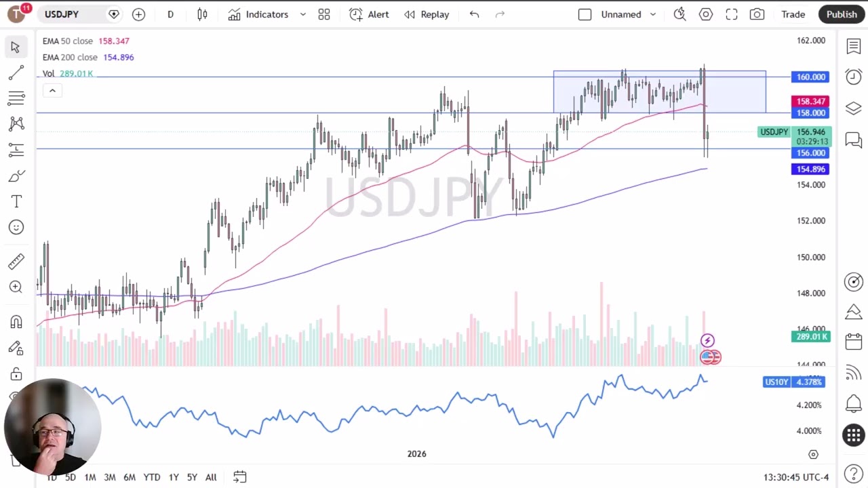Open the object tree layers panel
This screenshot has height=488, width=868.
tap(854, 108)
